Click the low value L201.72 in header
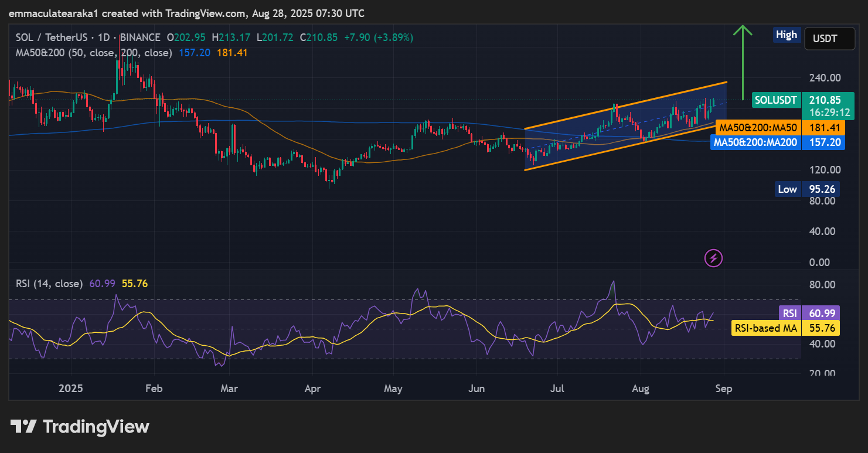Viewport: 868px width, 453px height. [x=275, y=38]
